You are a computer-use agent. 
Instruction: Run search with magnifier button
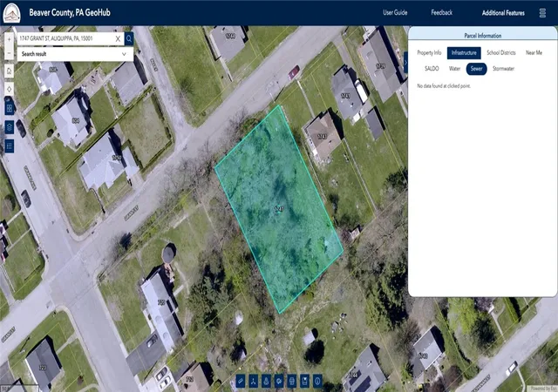129,38
